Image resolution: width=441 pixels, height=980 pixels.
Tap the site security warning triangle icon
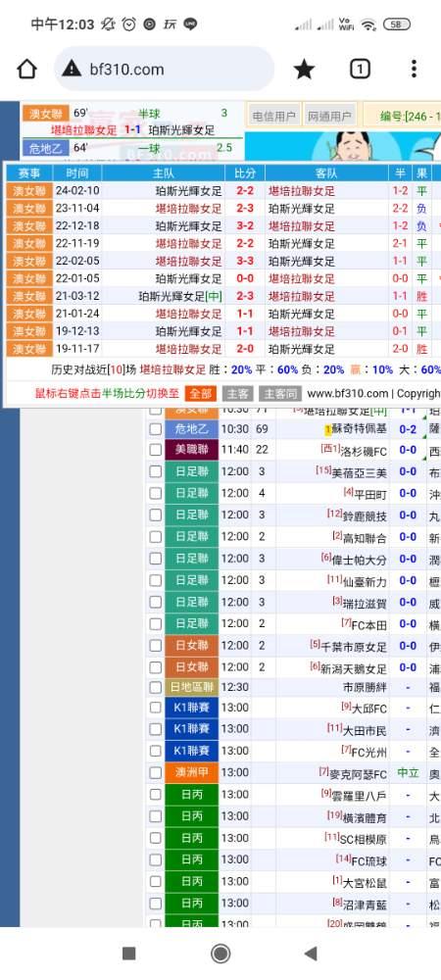(x=73, y=69)
